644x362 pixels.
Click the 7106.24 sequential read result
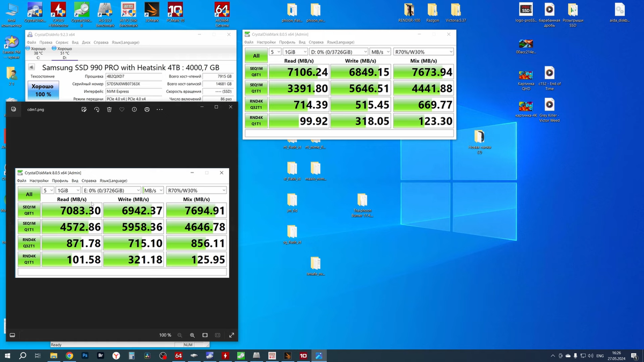[298, 72]
